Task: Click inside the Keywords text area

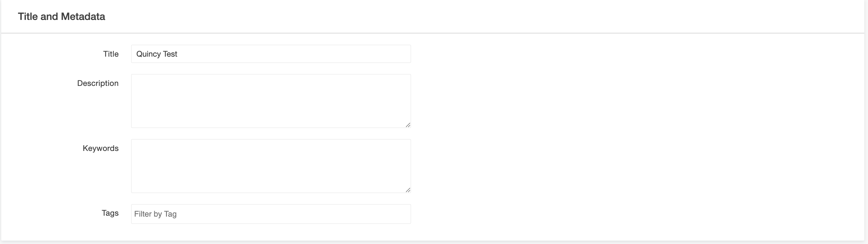Action: tap(270, 166)
